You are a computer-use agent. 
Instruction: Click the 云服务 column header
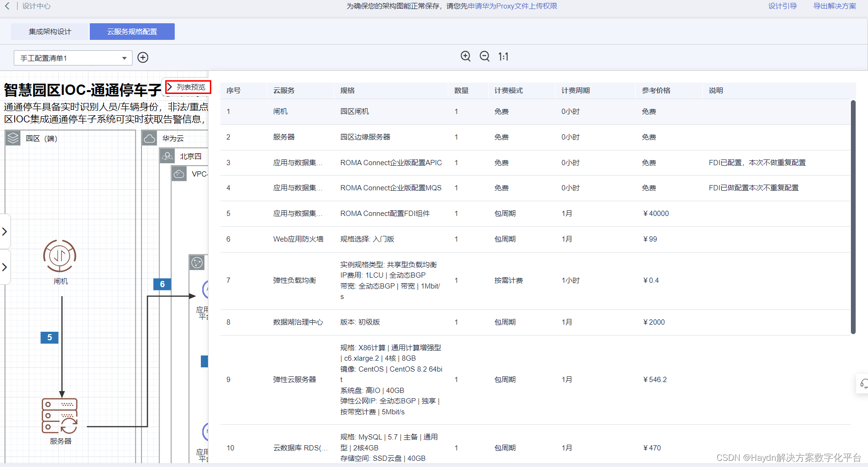(x=284, y=90)
